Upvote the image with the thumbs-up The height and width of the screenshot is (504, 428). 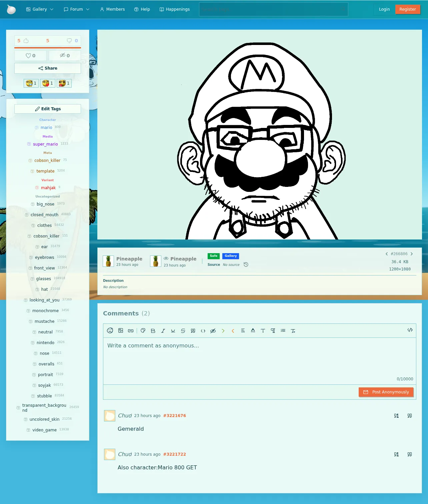click(26, 41)
